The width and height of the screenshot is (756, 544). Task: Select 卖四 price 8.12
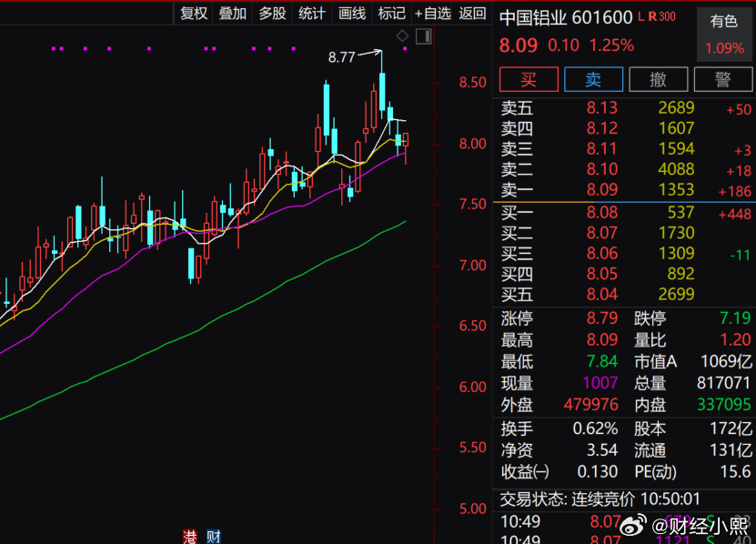point(601,128)
